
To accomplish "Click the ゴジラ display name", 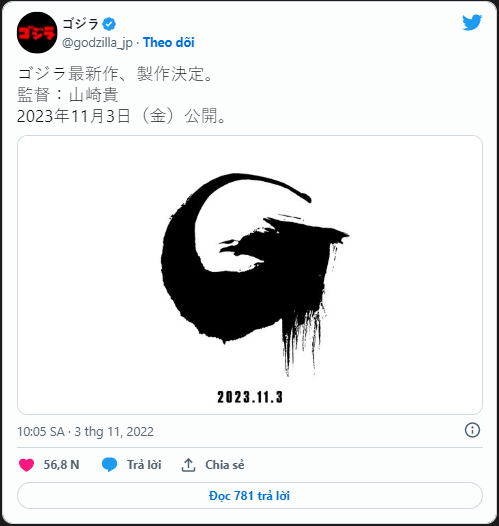I will click(80, 24).
